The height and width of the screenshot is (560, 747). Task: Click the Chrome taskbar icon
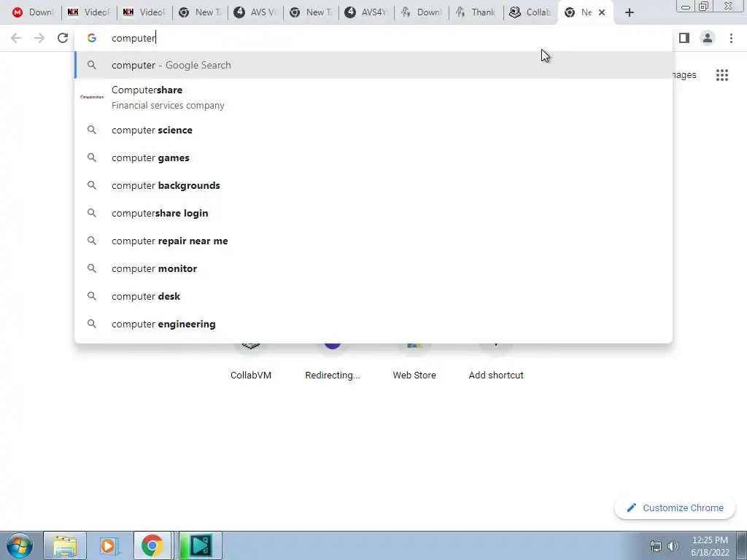click(x=152, y=545)
